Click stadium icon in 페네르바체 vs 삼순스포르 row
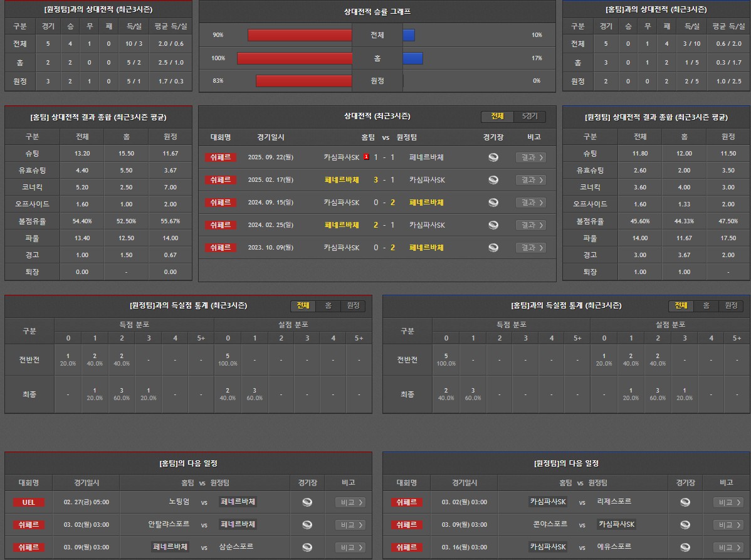The width and height of the screenshot is (751, 560). pyautogui.click(x=307, y=547)
